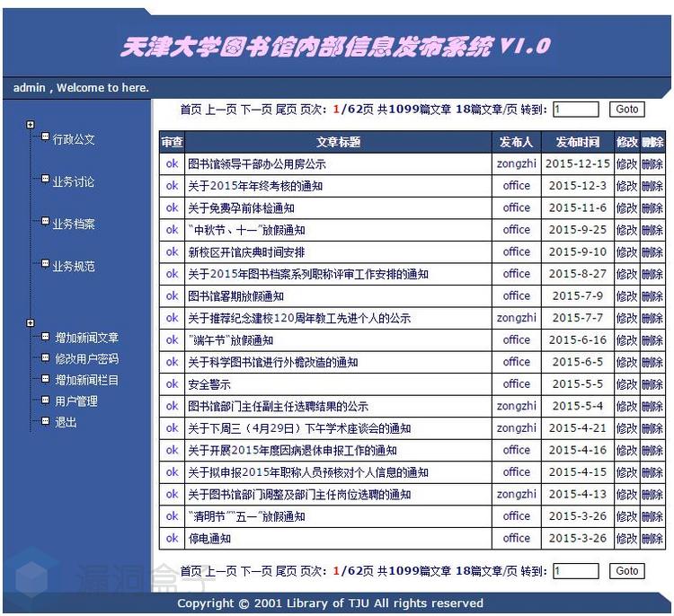Click 删除 for the 安全警示 article

coord(652,384)
